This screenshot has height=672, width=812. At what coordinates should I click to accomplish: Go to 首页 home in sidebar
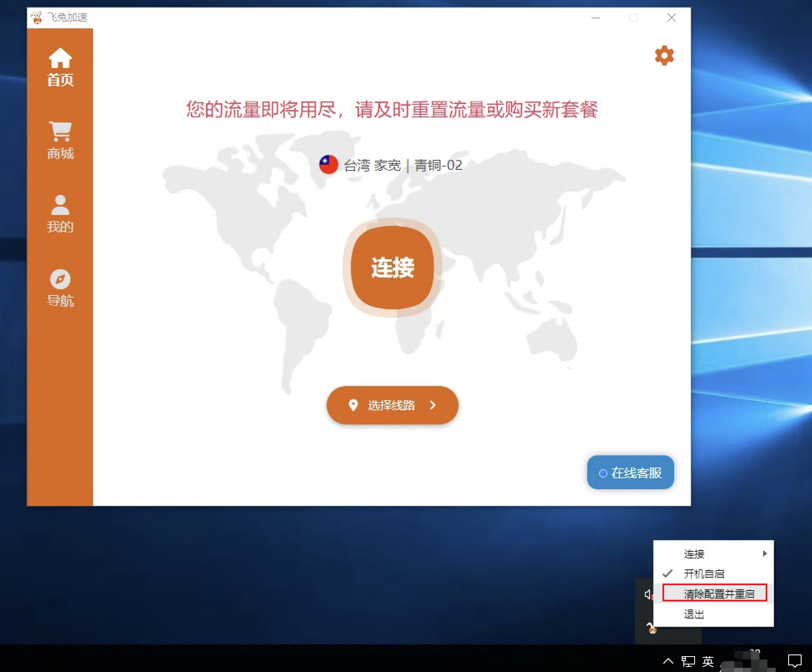(60, 67)
